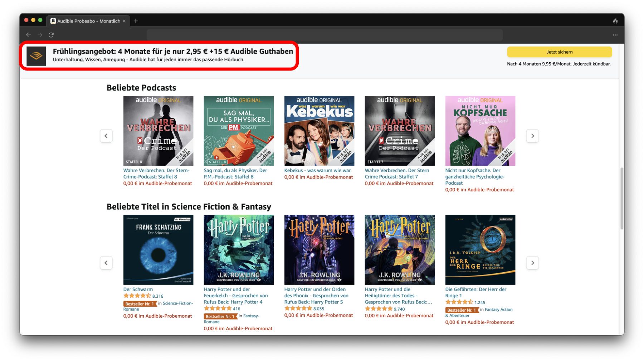Open link Kebekus - was warum wie war

[x=317, y=170]
